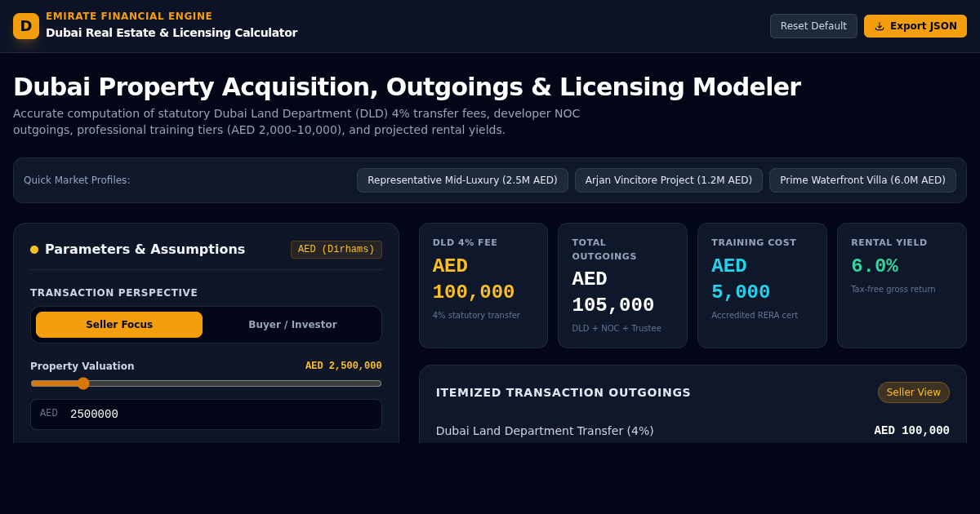Reset calculator with Reset Default button
980x514 pixels.
[813, 26]
